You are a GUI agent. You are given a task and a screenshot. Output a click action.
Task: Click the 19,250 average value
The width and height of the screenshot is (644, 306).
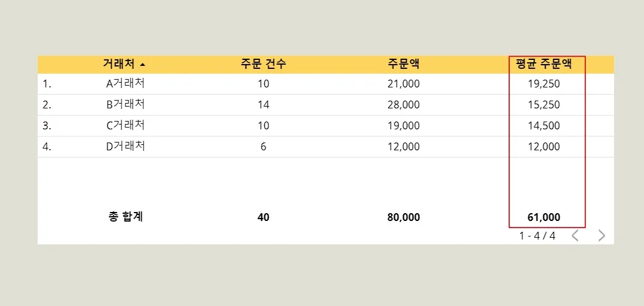[x=544, y=84]
